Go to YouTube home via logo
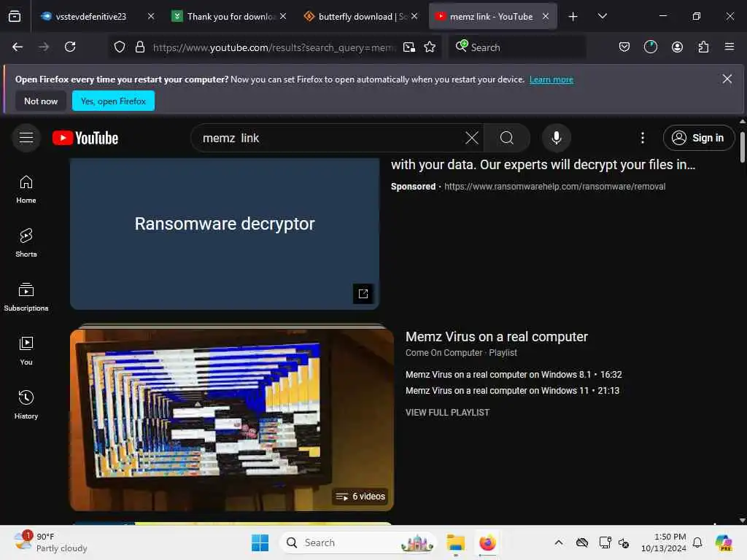This screenshot has height=560, width=747. point(85,138)
